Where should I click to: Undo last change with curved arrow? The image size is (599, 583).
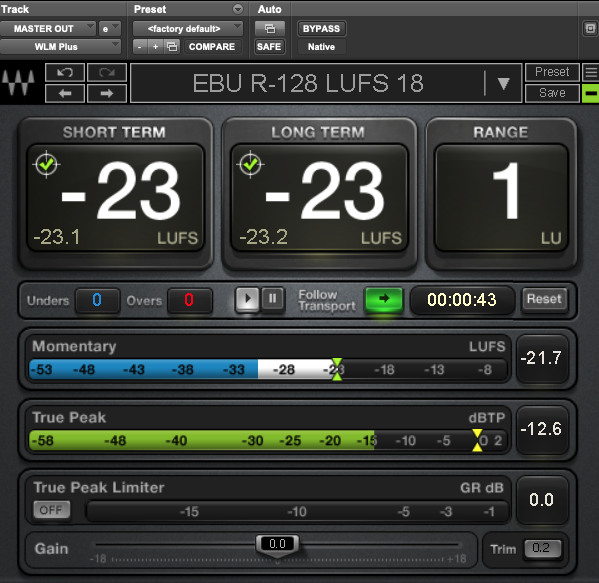point(65,72)
